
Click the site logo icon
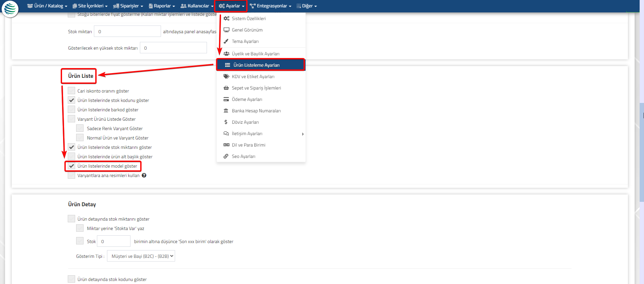(x=10, y=9)
